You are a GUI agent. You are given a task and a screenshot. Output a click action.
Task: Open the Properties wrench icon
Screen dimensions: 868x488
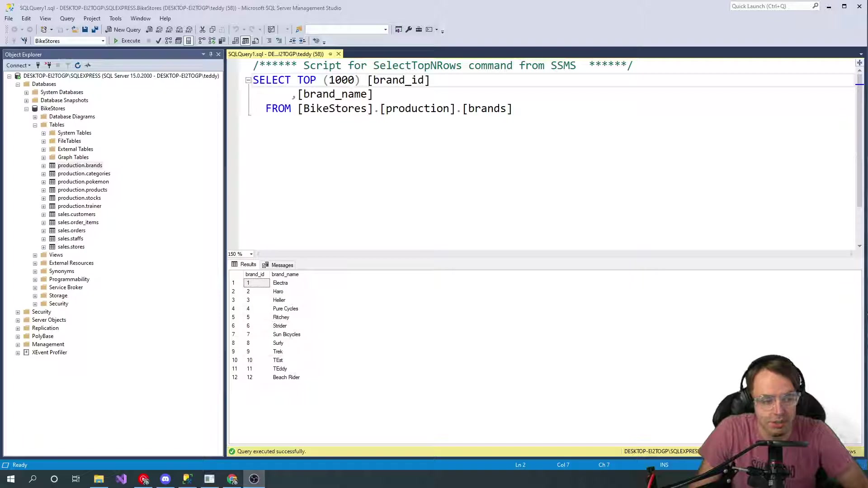tap(409, 29)
